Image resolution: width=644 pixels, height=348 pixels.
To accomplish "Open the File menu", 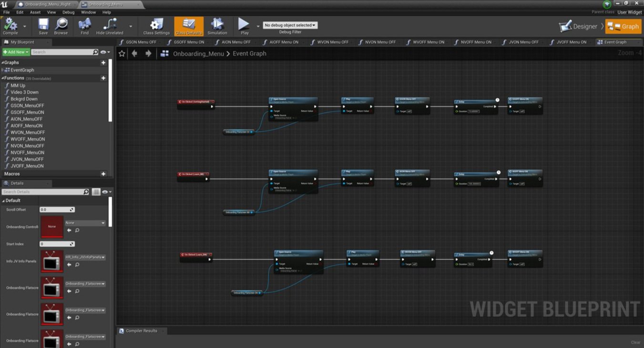I will 6,12.
